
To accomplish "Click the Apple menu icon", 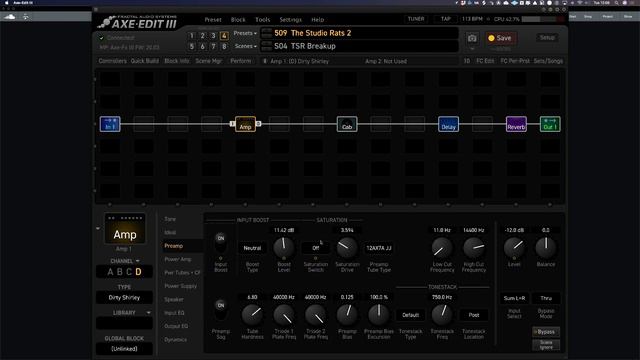I will point(6,2).
